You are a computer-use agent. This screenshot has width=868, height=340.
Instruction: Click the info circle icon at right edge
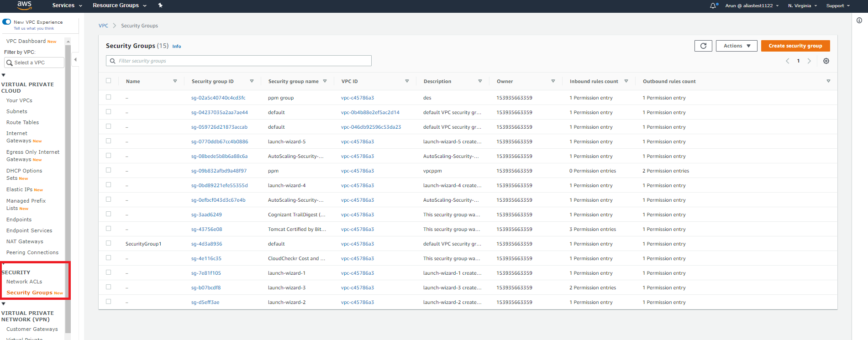(x=859, y=21)
